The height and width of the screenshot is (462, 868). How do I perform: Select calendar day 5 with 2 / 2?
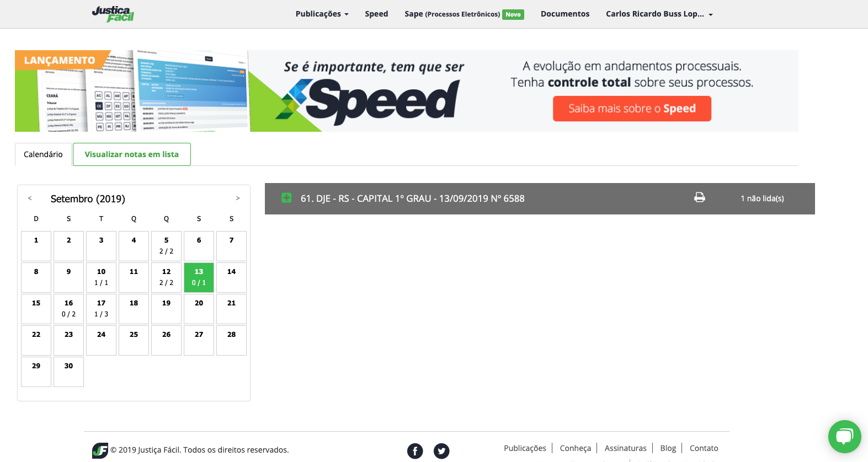(x=166, y=246)
